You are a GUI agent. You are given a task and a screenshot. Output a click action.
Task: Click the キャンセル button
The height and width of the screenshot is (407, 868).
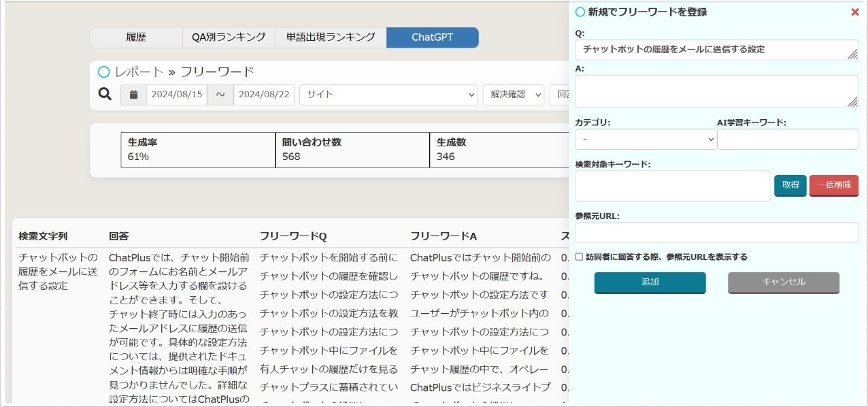click(784, 282)
